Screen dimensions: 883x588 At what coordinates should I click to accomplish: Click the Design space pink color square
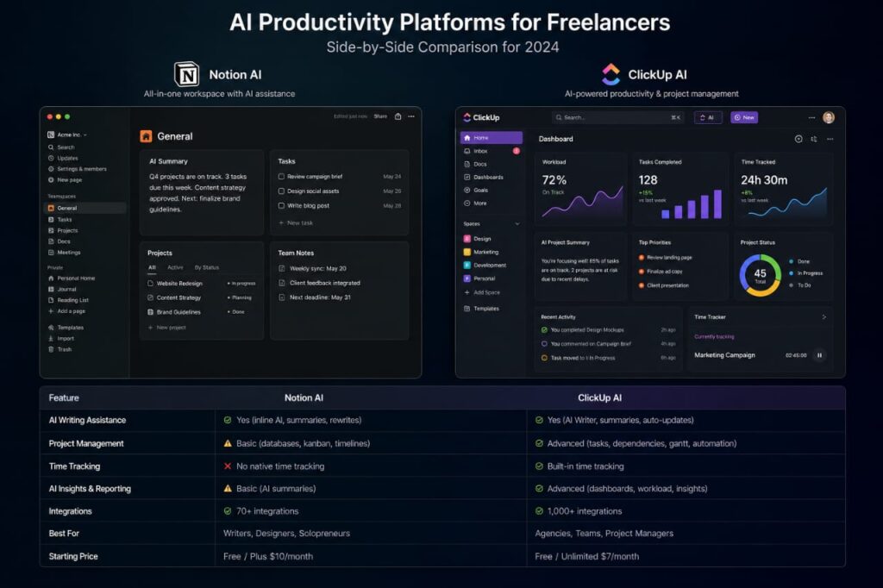click(467, 239)
